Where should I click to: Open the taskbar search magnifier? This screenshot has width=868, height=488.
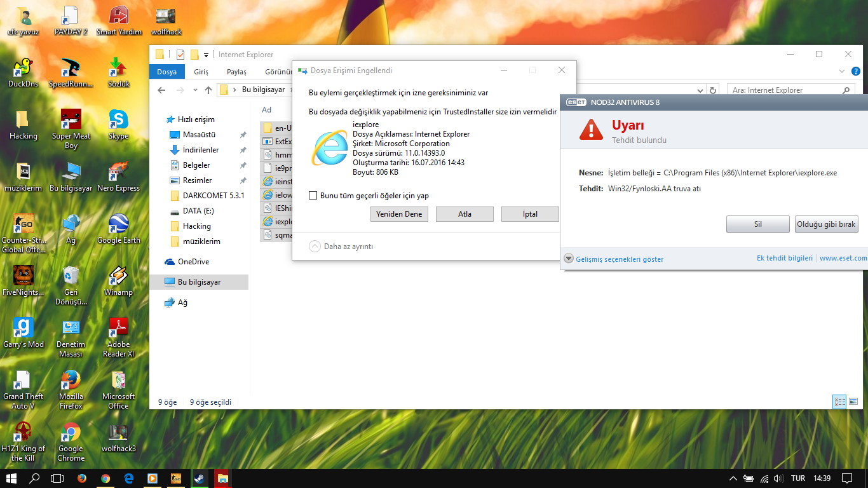[34, 478]
